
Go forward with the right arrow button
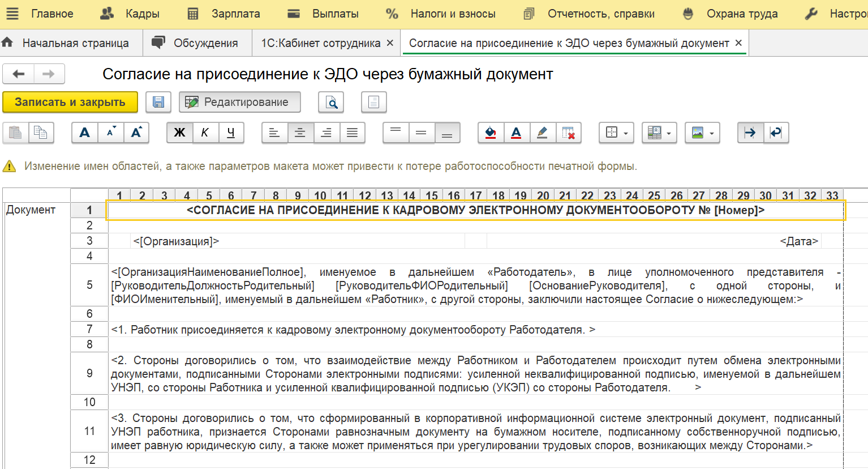[49, 74]
